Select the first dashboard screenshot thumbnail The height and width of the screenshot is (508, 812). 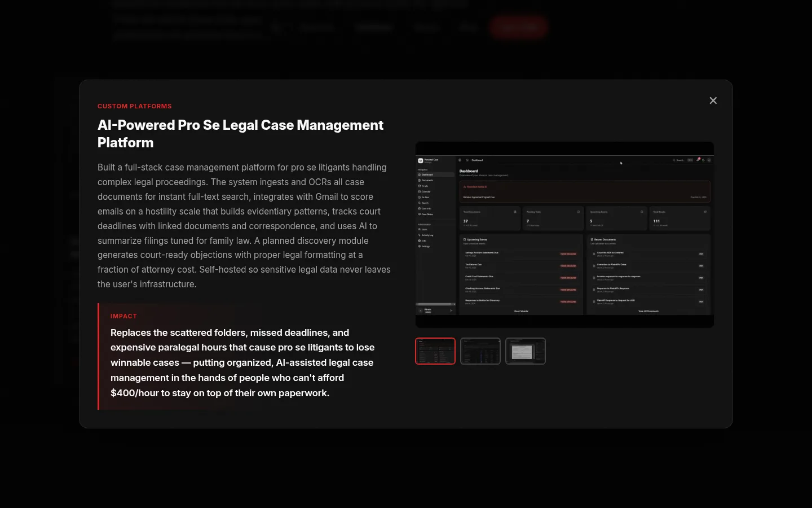coord(435,351)
